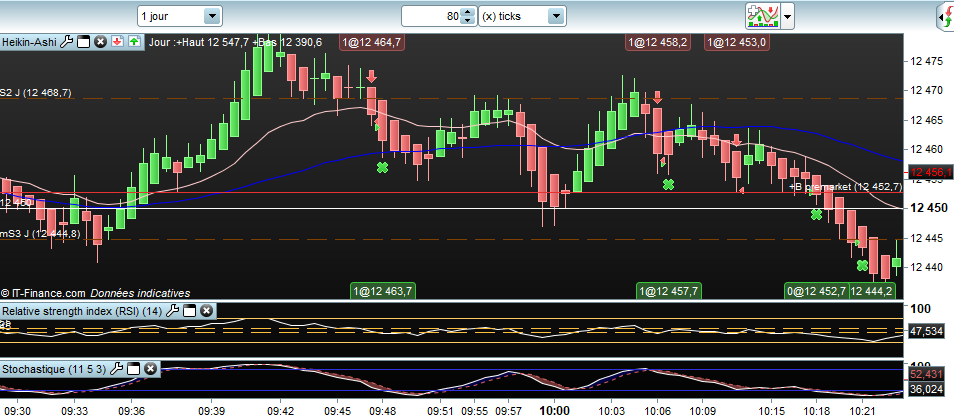Open the '(x) ticks' timeframe dropdown
The image size is (954, 419).
click(x=522, y=16)
